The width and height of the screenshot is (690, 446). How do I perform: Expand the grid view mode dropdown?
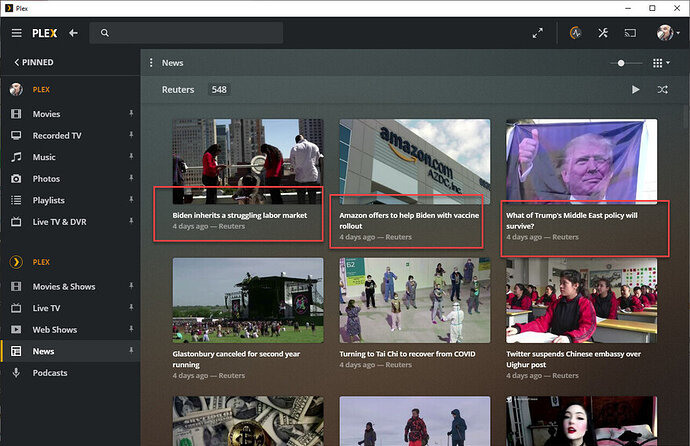pos(660,63)
